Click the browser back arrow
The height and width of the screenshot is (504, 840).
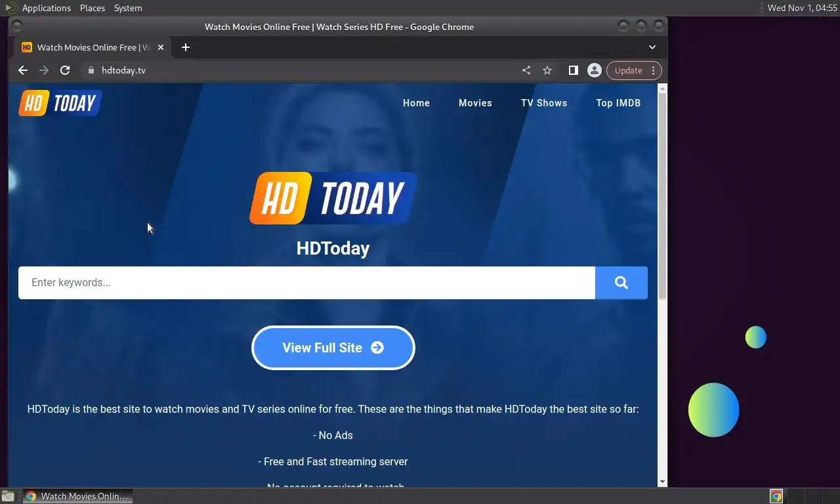[23, 70]
